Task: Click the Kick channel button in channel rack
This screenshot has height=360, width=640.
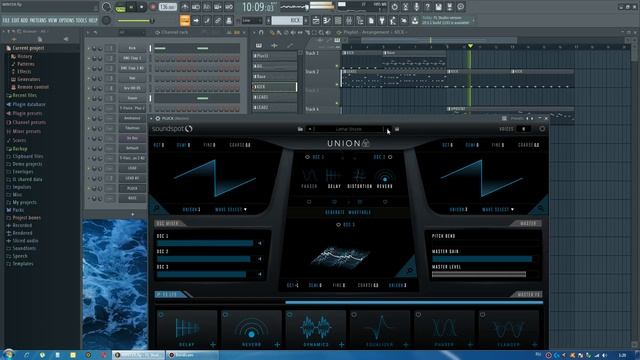Action: pos(132,48)
